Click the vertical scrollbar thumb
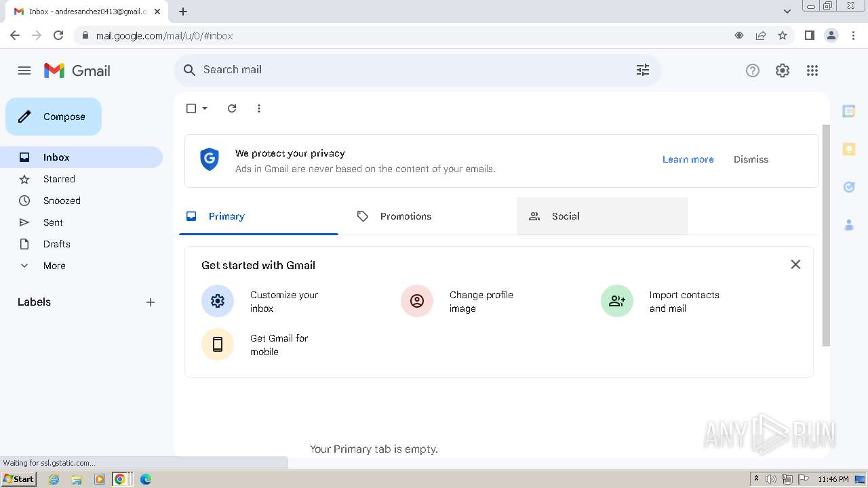The width and height of the screenshot is (868, 488). click(x=826, y=235)
